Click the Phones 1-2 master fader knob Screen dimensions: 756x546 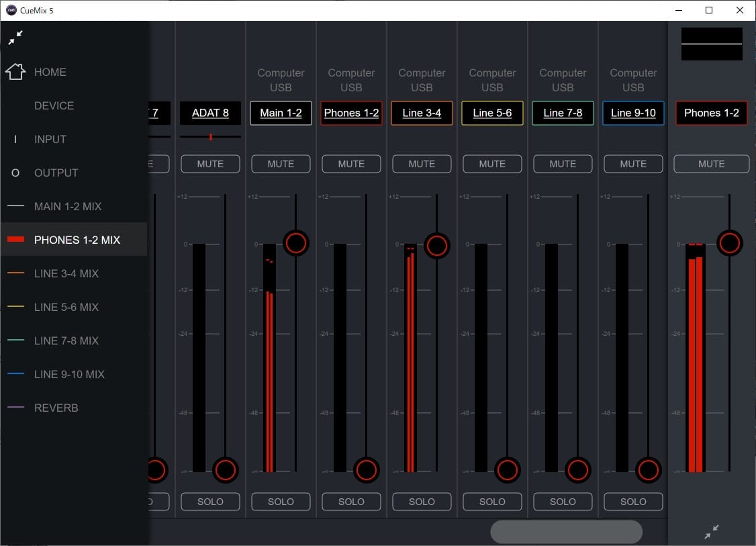coord(729,243)
